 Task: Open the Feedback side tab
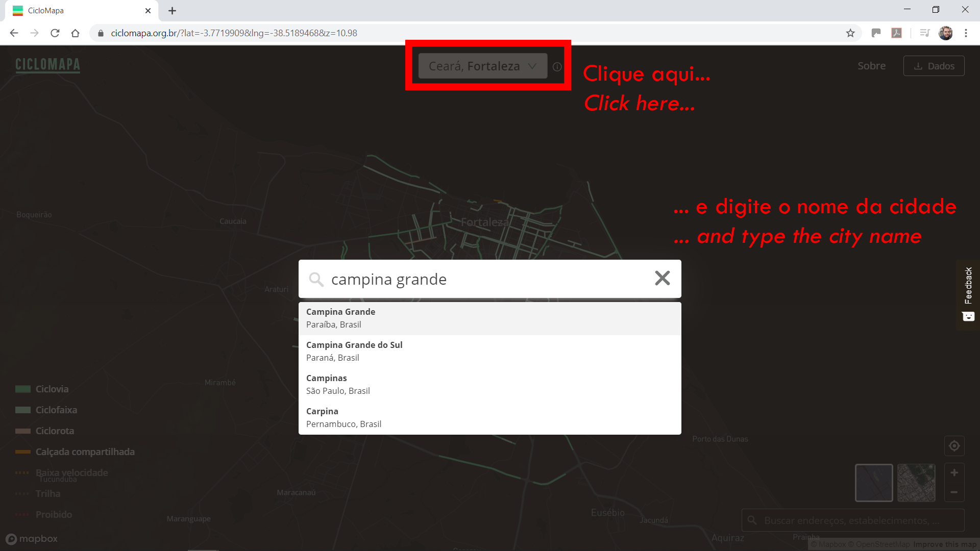[x=968, y=293]
